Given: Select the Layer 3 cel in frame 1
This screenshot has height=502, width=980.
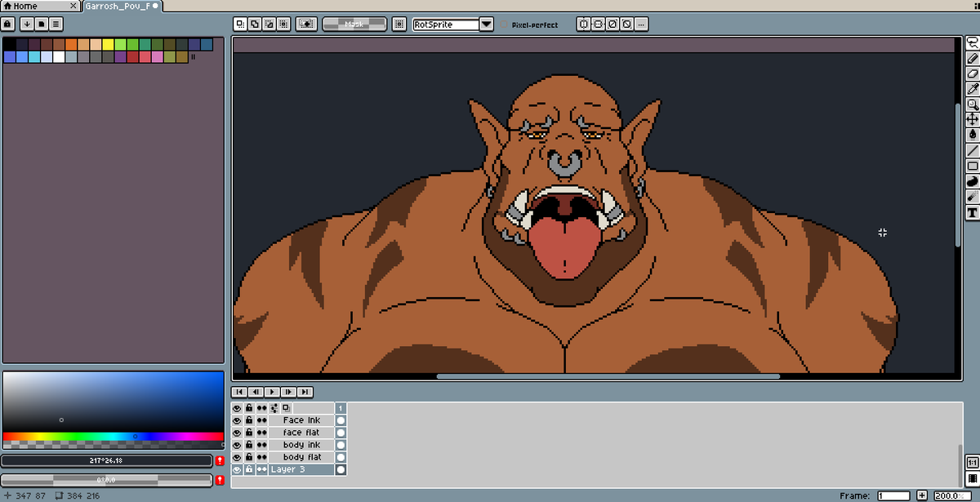Looking at the screenshot, I should (x=341, y=469).
